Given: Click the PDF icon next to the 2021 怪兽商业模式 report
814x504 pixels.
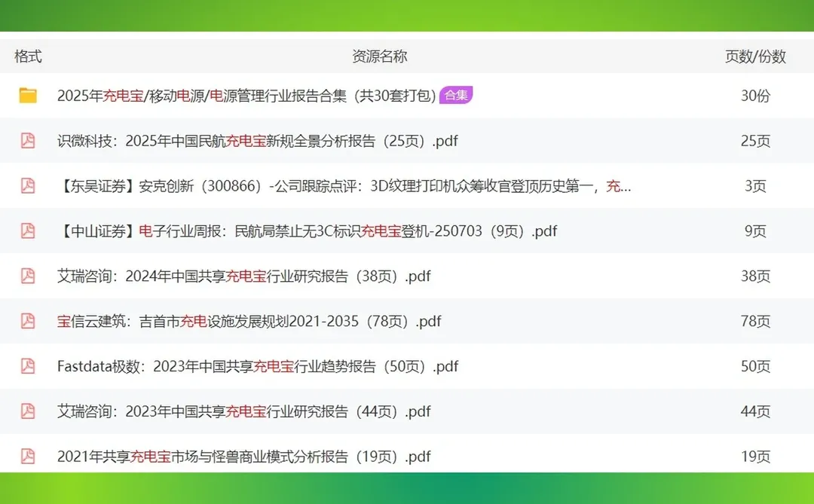Looking at the screenshot, I should pyautogui.click(x=28, y=457).
